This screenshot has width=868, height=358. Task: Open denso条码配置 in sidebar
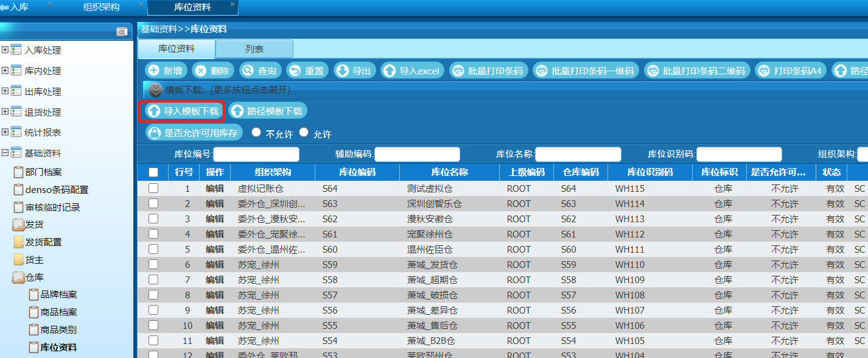[x=57, y=189]
